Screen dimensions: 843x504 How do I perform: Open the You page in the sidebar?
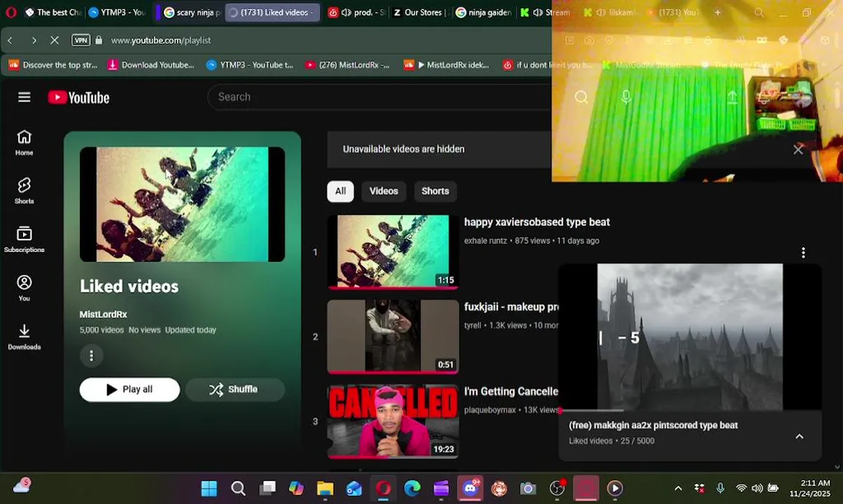[x=25, y=288]
